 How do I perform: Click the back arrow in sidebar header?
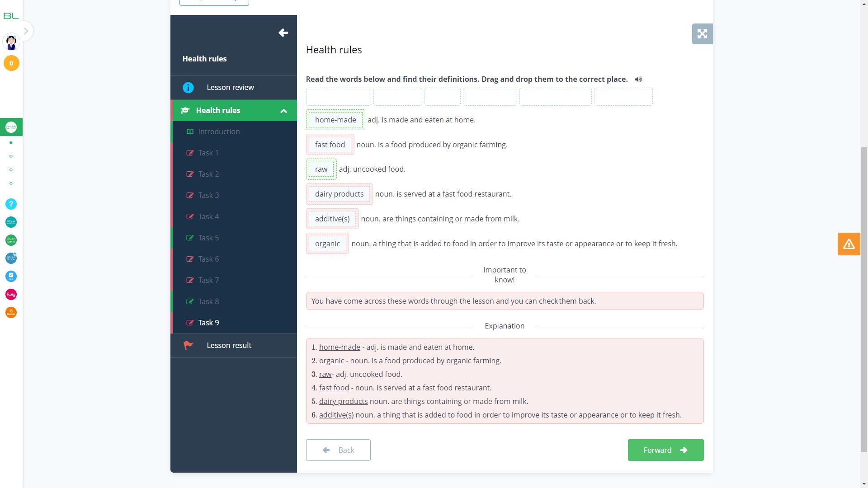(x=283, y=33)
